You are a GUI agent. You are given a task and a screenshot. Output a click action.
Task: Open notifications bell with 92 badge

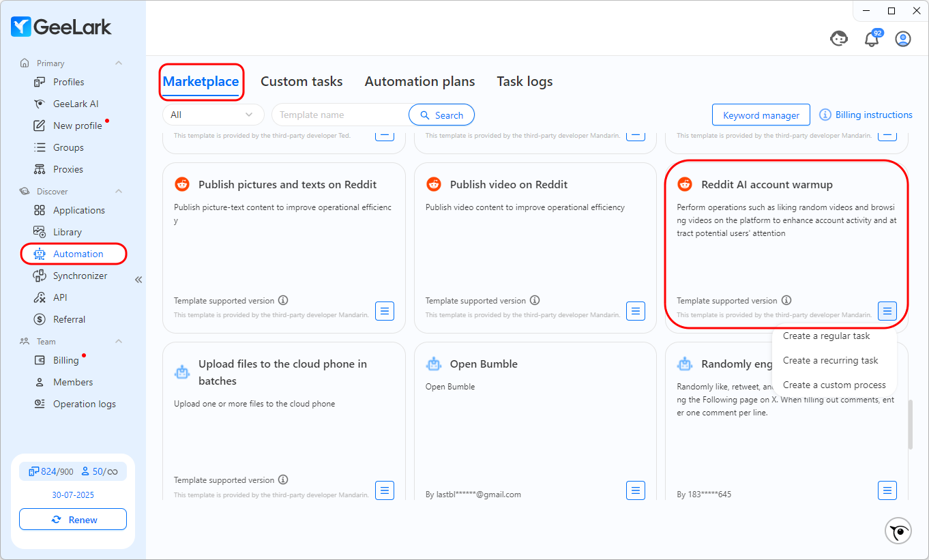[x=872, y=39]
